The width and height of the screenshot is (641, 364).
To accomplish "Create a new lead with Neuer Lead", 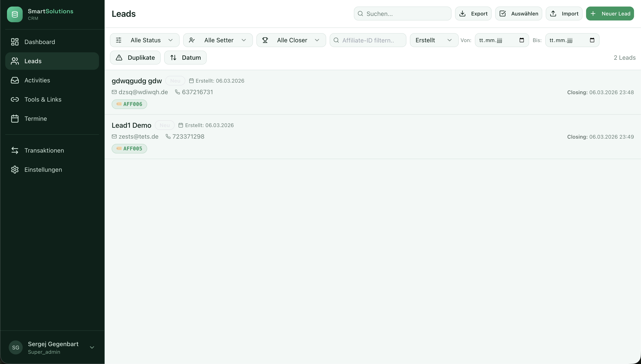I will [610, 14].
